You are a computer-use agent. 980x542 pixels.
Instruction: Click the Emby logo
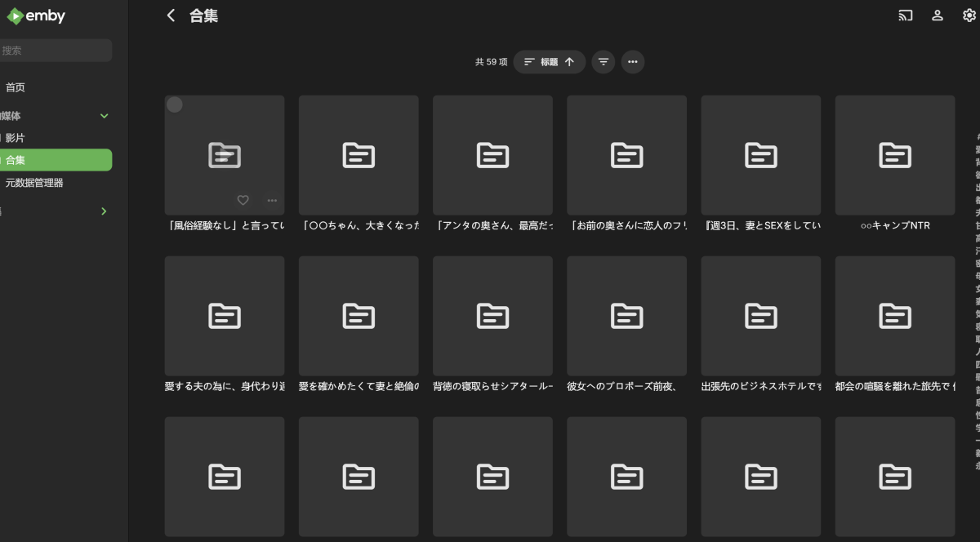click(36, 16)
